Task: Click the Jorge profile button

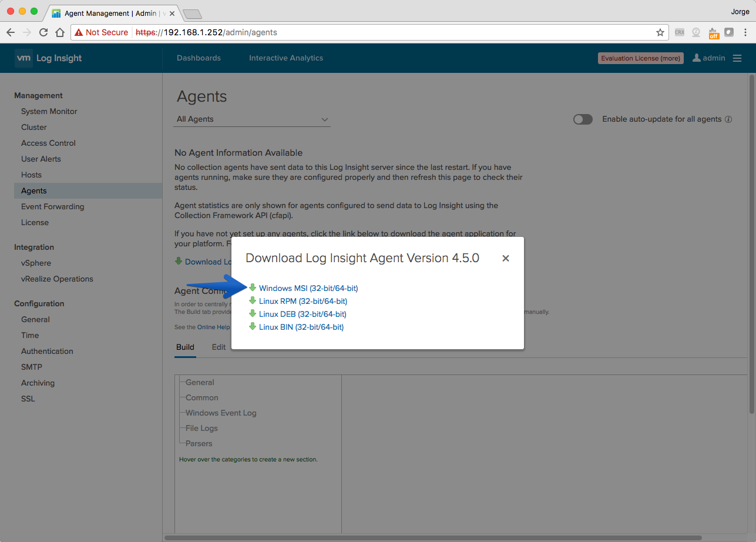Action: coord(740,11)
